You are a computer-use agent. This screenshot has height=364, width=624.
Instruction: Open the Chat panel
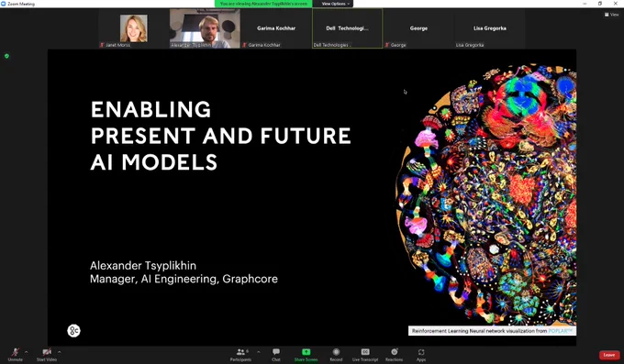[276, 354]
